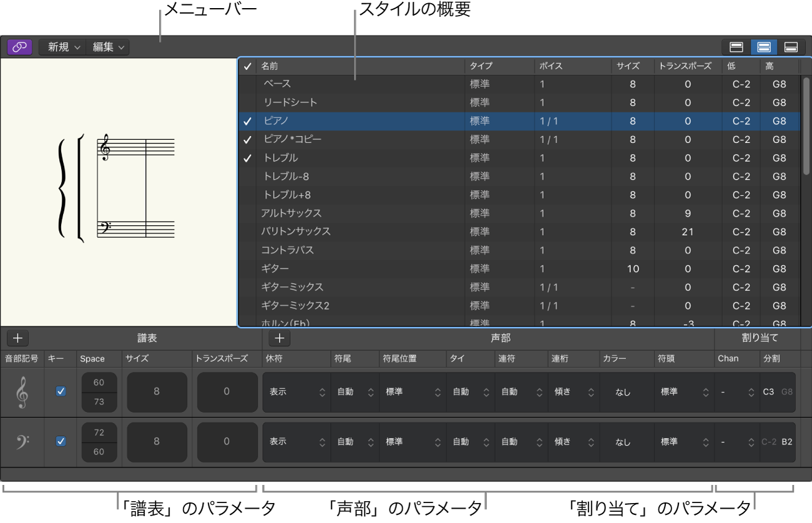Open 連符 dropdown in bass voice row
This screenshot has height=523, width=812.
[521, 441]
